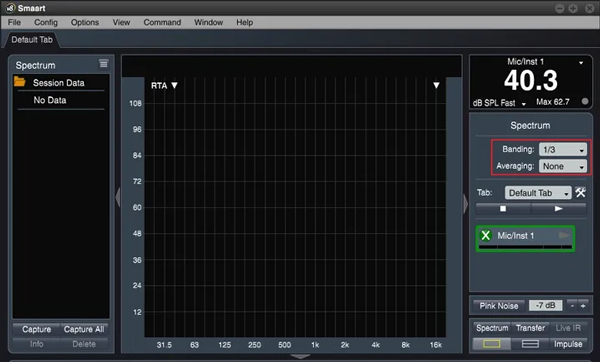Stop all measurements with the square button
The height and width of the screenshot is (362, 600).
(x=503, y=209)
